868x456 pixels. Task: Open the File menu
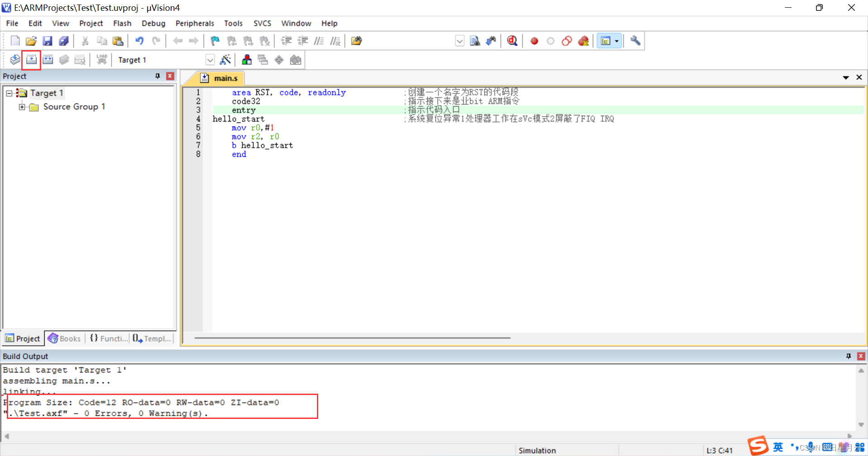pos(12,24)
